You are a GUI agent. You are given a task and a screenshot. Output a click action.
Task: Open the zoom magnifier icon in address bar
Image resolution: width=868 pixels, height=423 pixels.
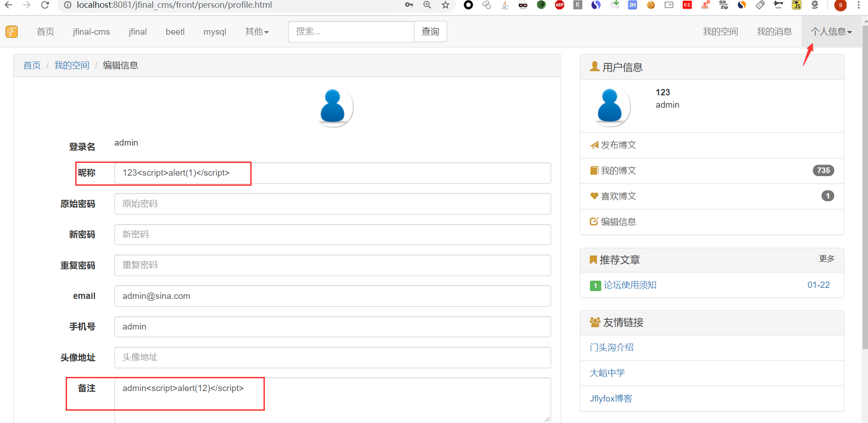[x=427, y=5]
